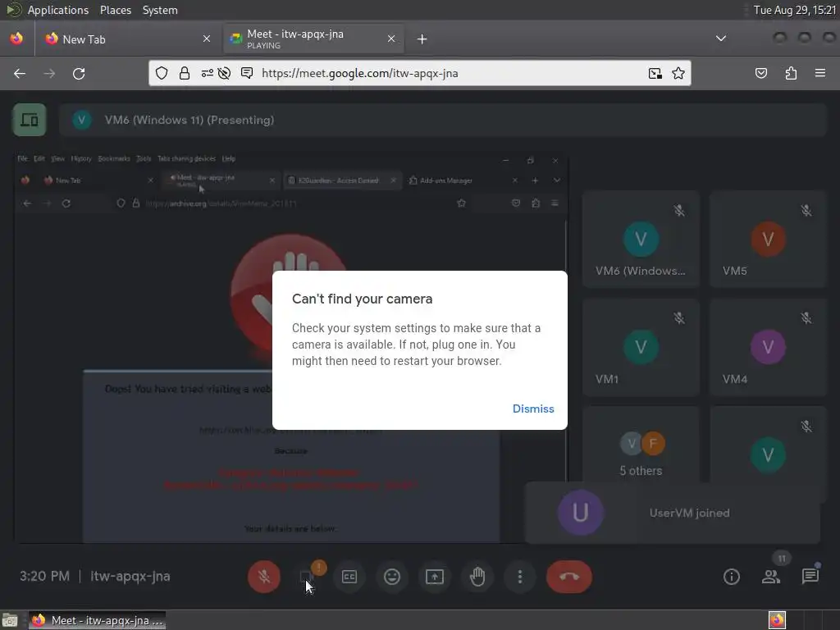The image size is (840, 630).
Task: Click the autoplay blocked icon in URL bar
Action: point(225,73)
